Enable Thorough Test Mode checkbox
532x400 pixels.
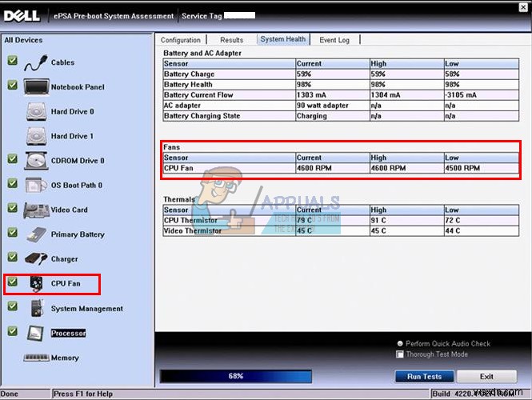coord(400,354)
